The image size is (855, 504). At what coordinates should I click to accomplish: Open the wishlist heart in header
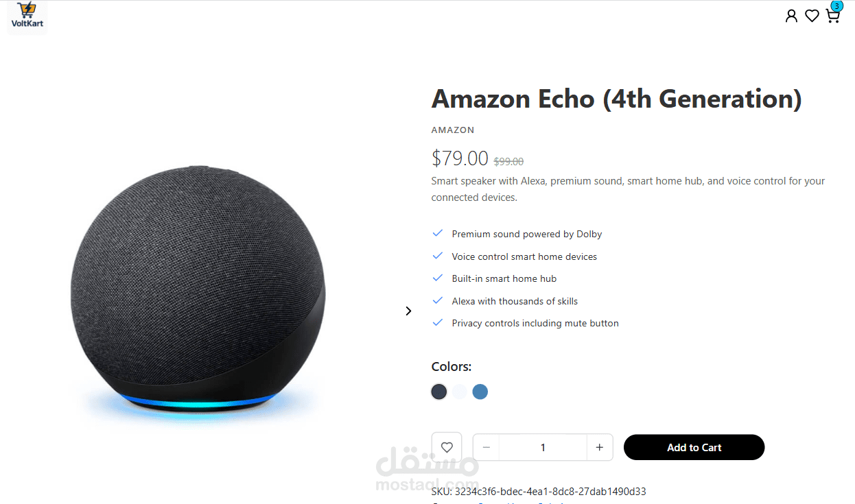point(812,16)
